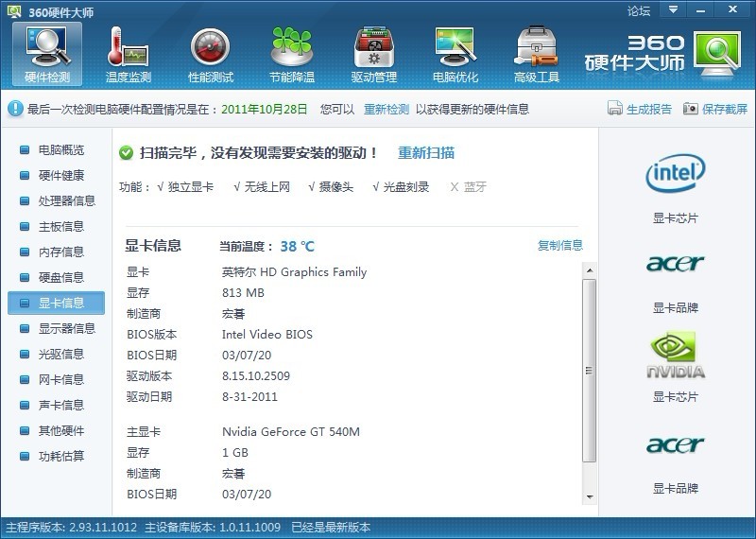Open the title bar dropdown arrow menu
Image resolution: width=756 pixels, height=539 pixels.
point(673,9)
